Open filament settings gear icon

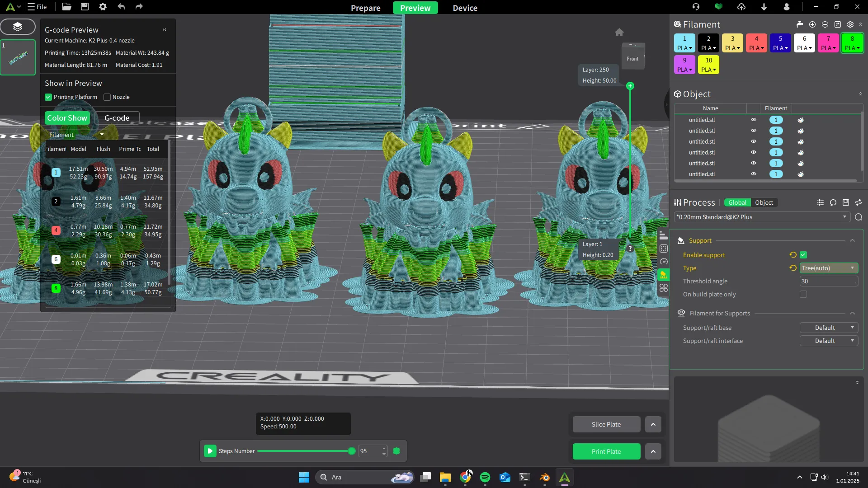click(x=850, y=24)
